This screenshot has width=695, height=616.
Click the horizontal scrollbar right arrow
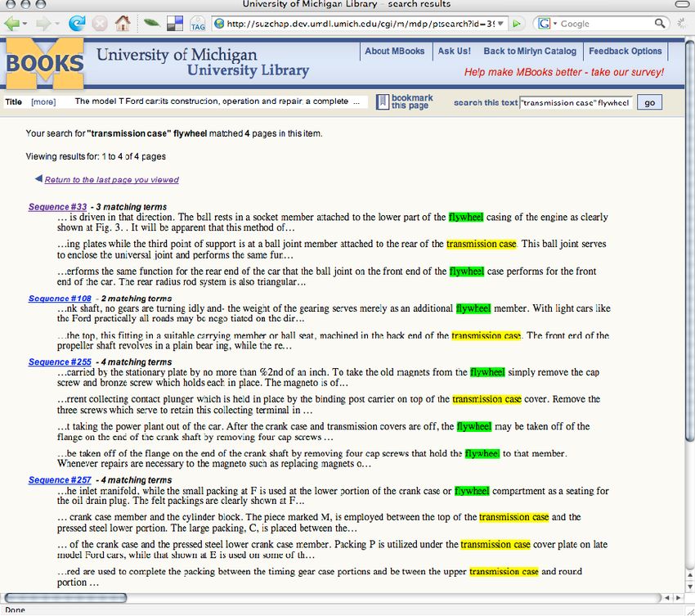coord(679,598)
